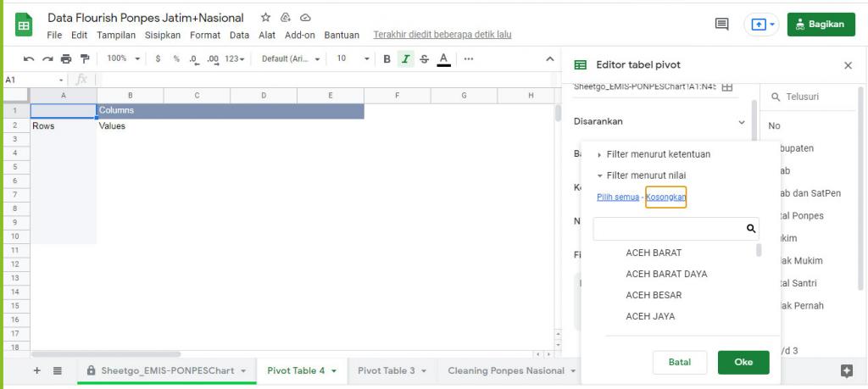Toggle strikethrough formatting

pyautogui.click(x=424, y=58)
